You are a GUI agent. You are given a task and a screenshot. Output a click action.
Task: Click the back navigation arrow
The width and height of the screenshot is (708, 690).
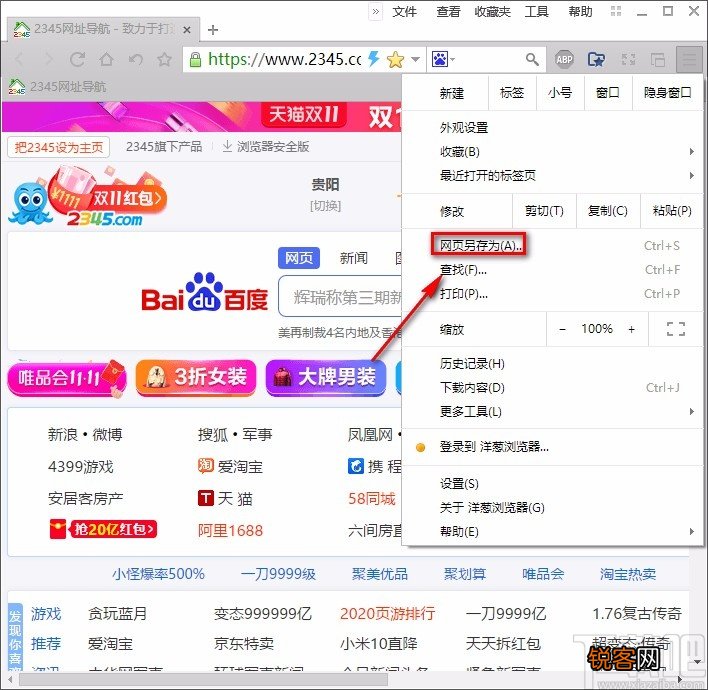click(x=20, y=59)
